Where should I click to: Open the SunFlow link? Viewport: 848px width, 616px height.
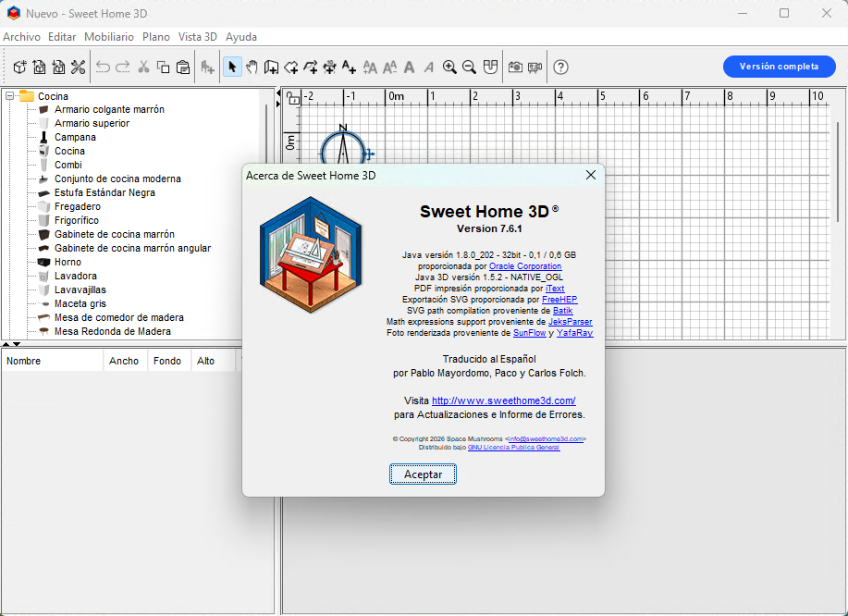pos(530,333)
